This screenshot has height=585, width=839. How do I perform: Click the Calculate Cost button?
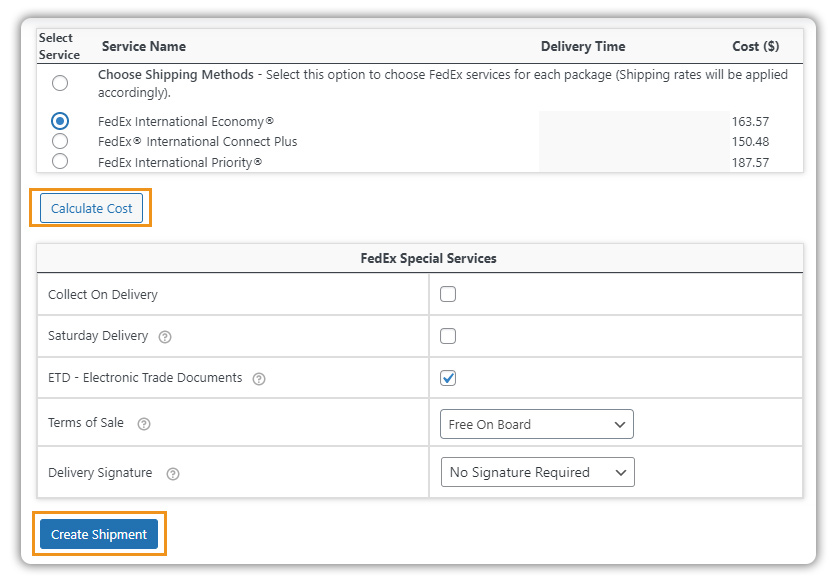(x=91, y=208)
